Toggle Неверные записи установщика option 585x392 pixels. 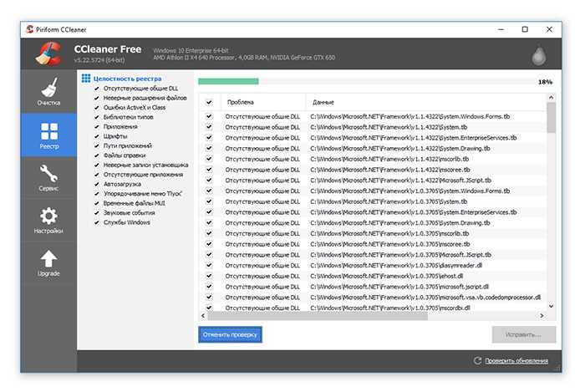[97, 165]
